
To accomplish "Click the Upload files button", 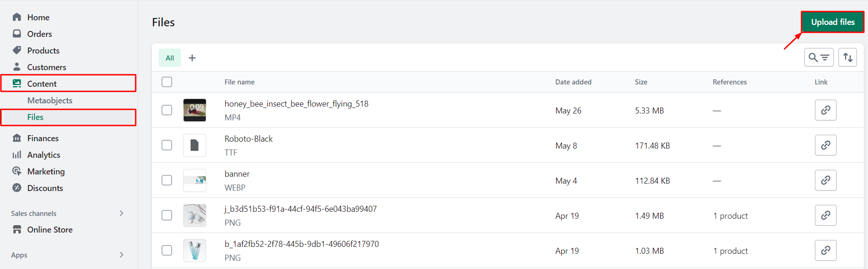I will 832,22.
